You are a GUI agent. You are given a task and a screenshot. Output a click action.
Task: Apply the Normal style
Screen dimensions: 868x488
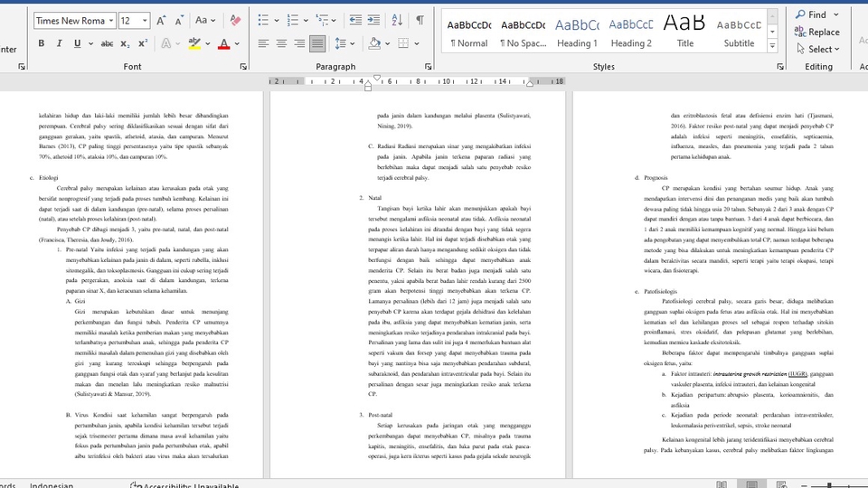click(469, 33)
